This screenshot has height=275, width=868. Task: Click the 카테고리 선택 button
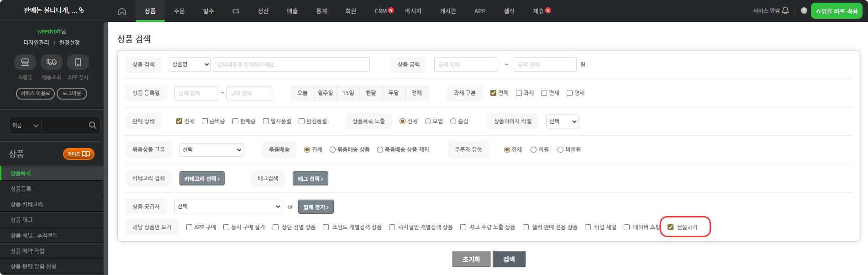click(x=202, y=179)
